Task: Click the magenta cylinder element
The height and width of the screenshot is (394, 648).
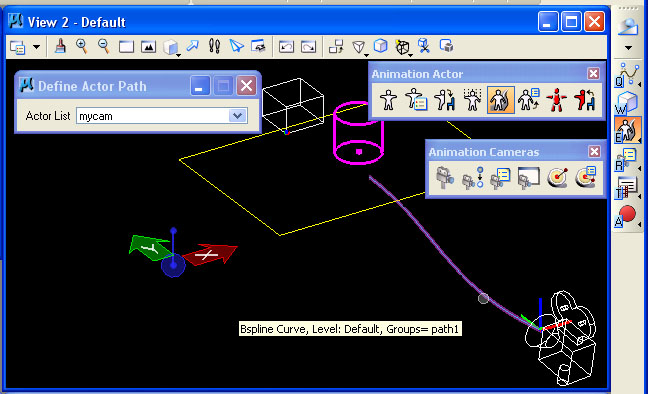Action: pyautogui.click(x=358, y=132)
